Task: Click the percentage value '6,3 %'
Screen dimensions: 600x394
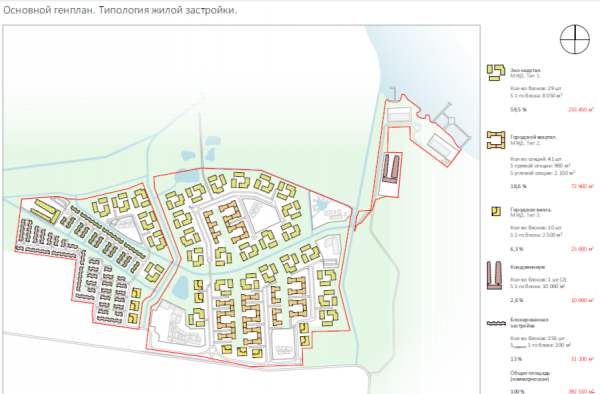Action: coord(517,249)
